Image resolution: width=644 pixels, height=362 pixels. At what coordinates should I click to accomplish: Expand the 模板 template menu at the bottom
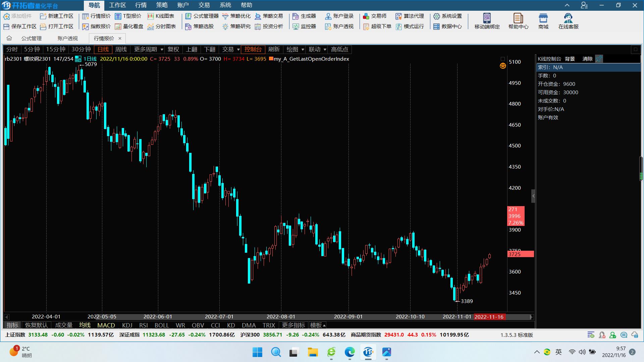[318, 325]
